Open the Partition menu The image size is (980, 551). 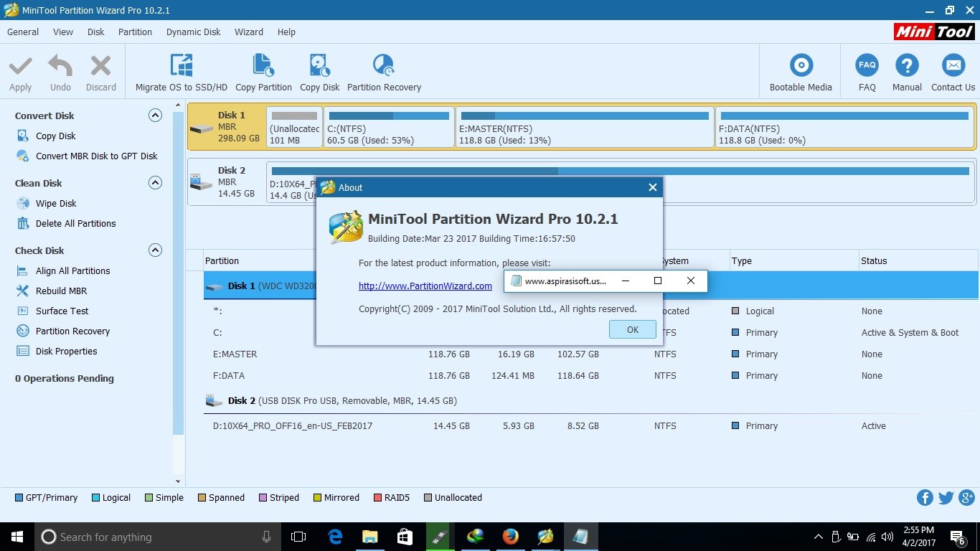135,32
